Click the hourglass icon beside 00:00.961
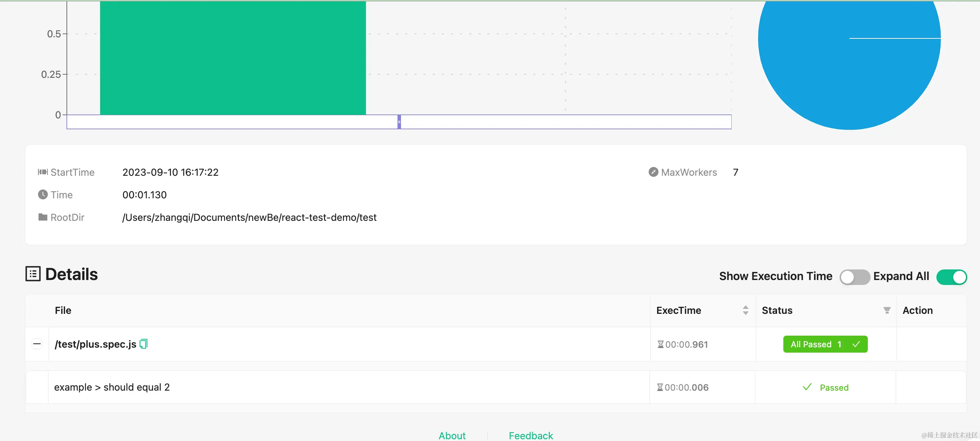The height and width of the screenshot is (441, 980). click(x=661, y=344)
